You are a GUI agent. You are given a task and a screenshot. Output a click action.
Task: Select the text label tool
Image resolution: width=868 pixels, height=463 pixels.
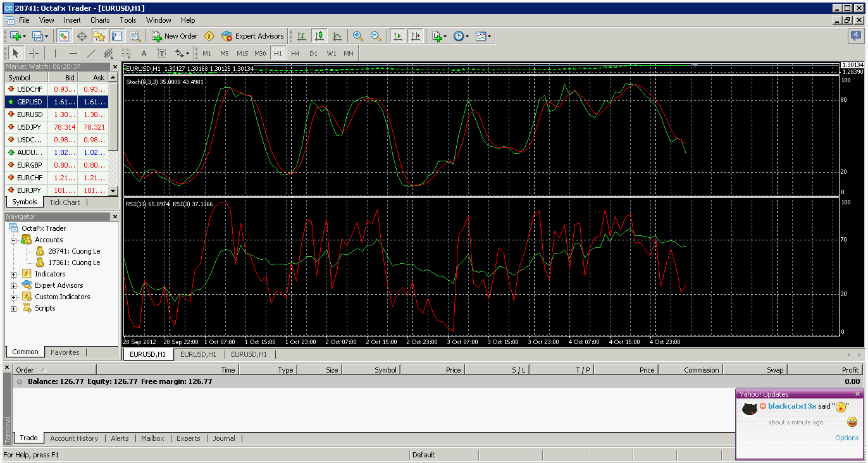(x=162, y=53)
